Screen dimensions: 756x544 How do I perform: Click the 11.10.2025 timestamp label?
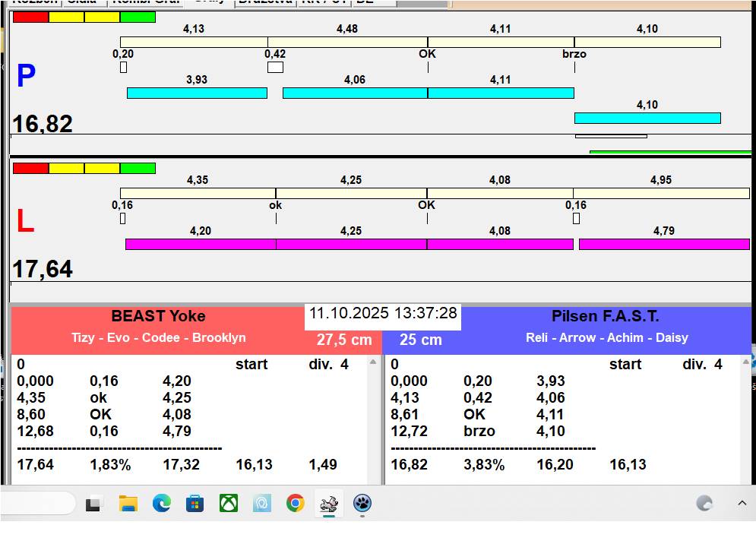(x=383, y=314)
